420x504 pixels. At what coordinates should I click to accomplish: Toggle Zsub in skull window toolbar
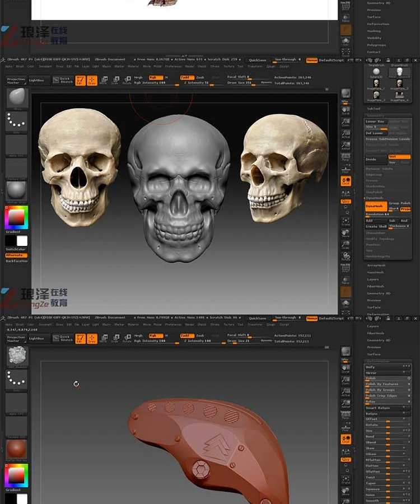pyautogui.click(x=200, y=77)
